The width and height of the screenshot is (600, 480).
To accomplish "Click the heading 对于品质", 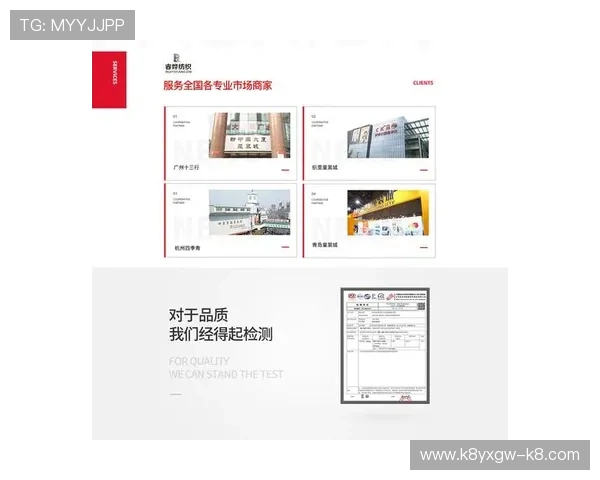I will click(x=199, y=315).
